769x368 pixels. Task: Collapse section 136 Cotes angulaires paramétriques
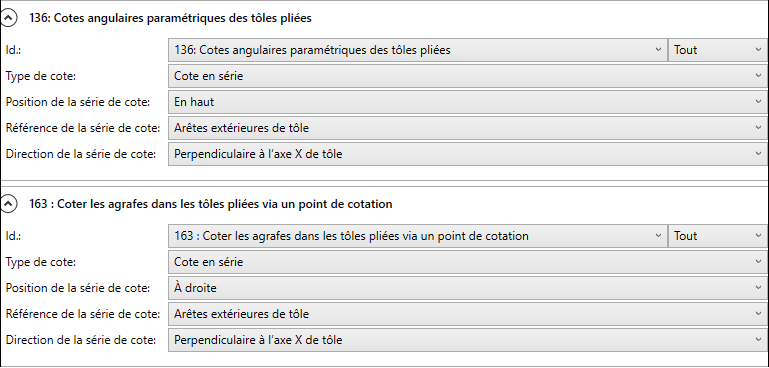point(8,18)
